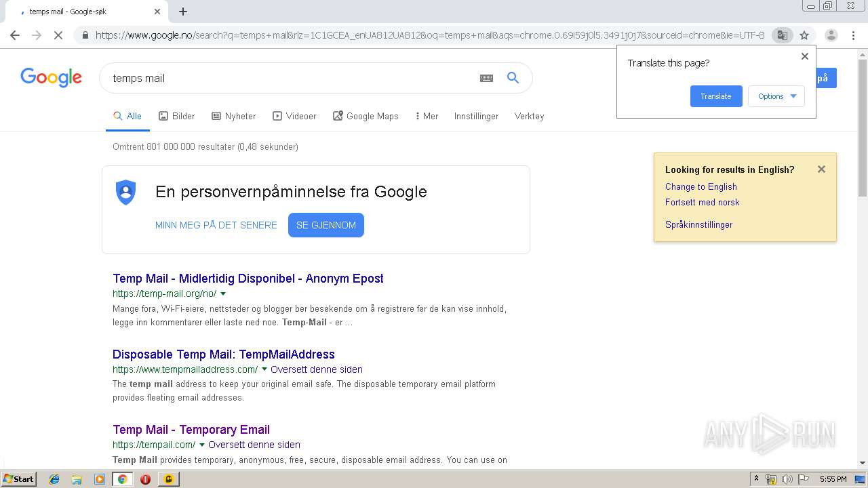Open Disposable Temp Mail: TempMailAddress result
This screenshot has height=488, width=868.
pyautogui.click(x=224, y=354)
